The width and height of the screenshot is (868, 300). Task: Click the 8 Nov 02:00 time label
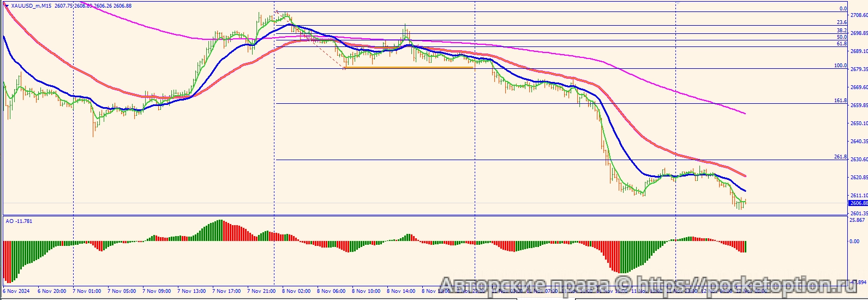click(x=296, y=291)
